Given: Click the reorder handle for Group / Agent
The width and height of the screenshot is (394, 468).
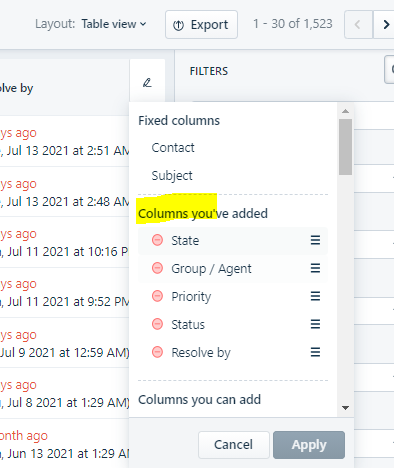Looking at the screenshot, I should (315, 268).
